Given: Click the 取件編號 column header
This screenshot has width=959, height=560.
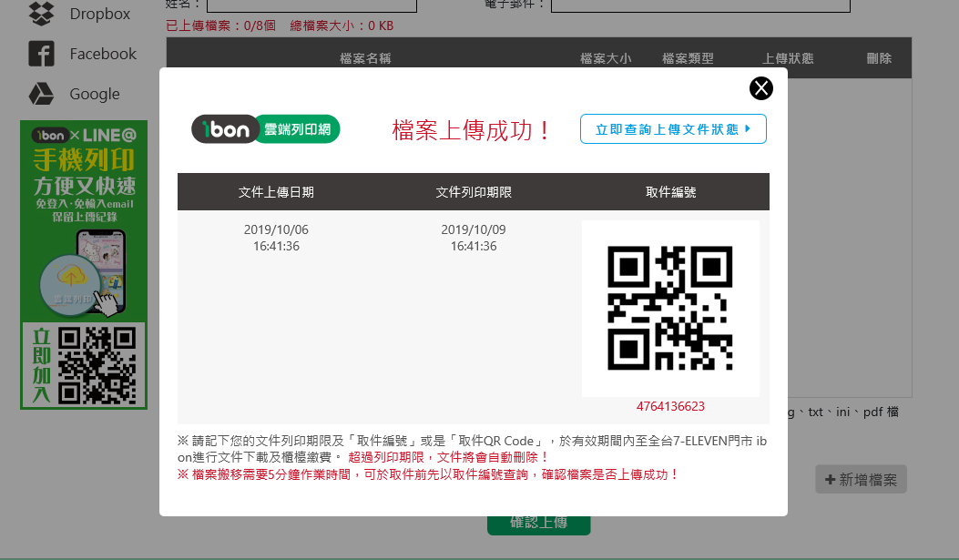Looking at the screenshot, I should tap(670, 192).
